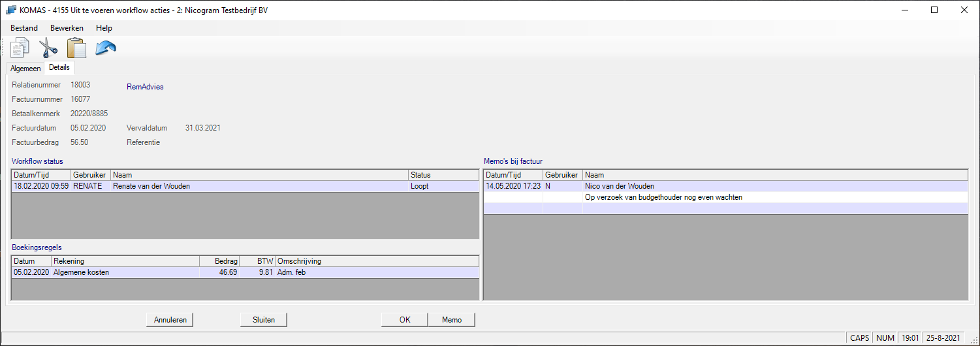Click the Cut scissors toolbar icon
Viewport: 980px width, 346px height.
click(x=48, y=48)
